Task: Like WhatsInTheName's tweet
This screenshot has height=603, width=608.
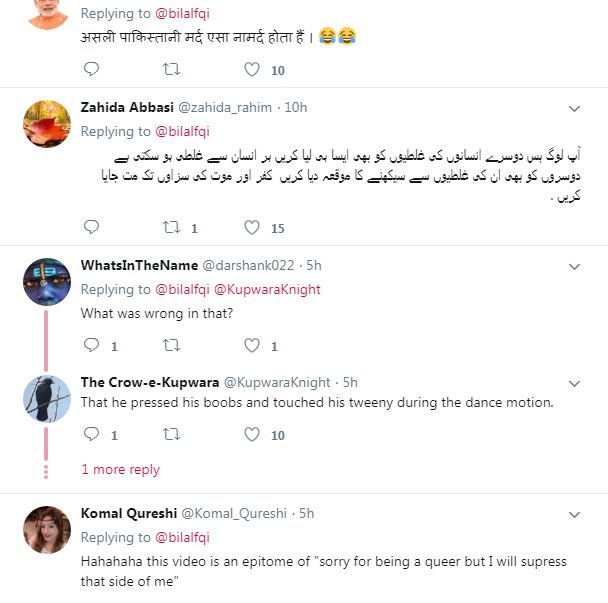Action: coord(252,346)
